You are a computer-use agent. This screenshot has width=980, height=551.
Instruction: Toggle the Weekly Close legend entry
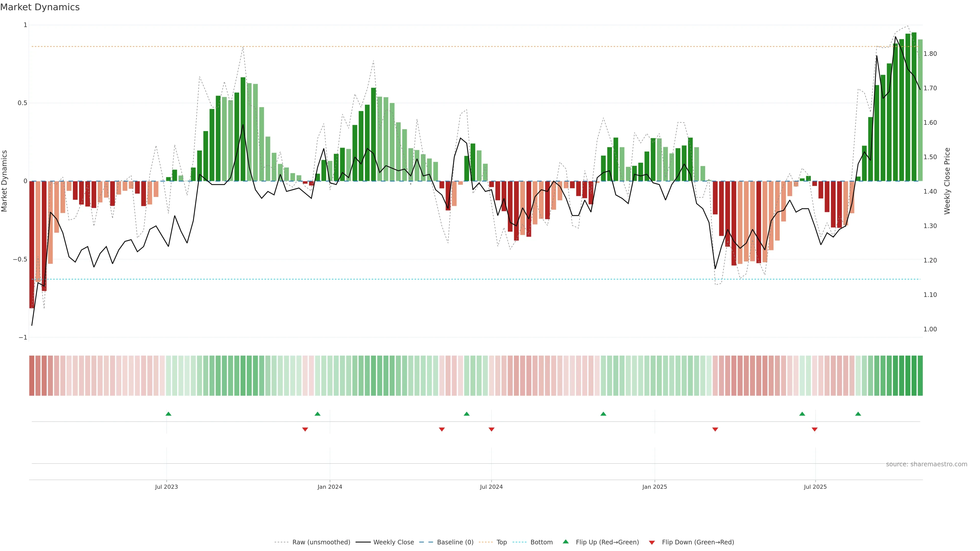(x=393, y=542)
